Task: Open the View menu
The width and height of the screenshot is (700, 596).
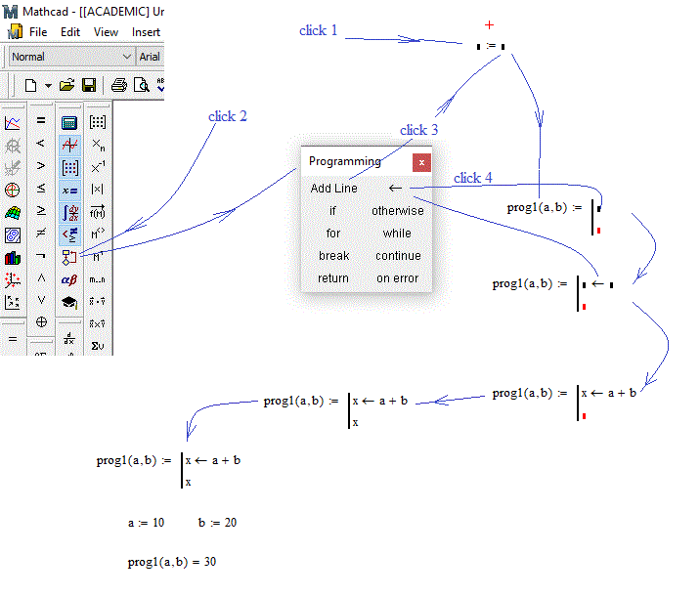Action: coord(106,32)
